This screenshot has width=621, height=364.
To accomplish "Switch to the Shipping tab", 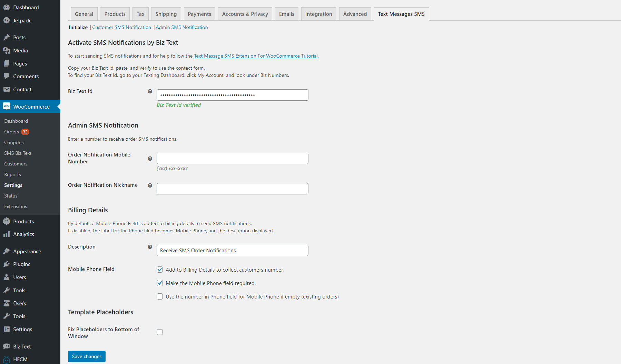I will (x=166, y=14).
